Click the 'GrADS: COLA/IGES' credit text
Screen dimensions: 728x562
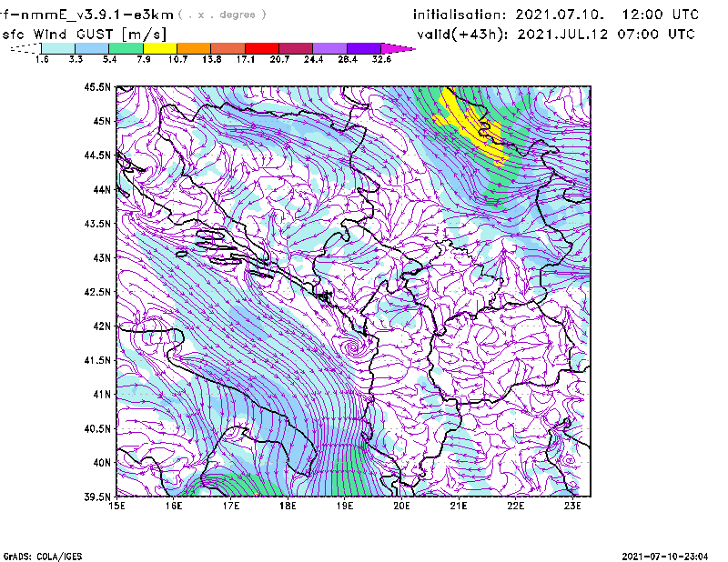[43, 557]
